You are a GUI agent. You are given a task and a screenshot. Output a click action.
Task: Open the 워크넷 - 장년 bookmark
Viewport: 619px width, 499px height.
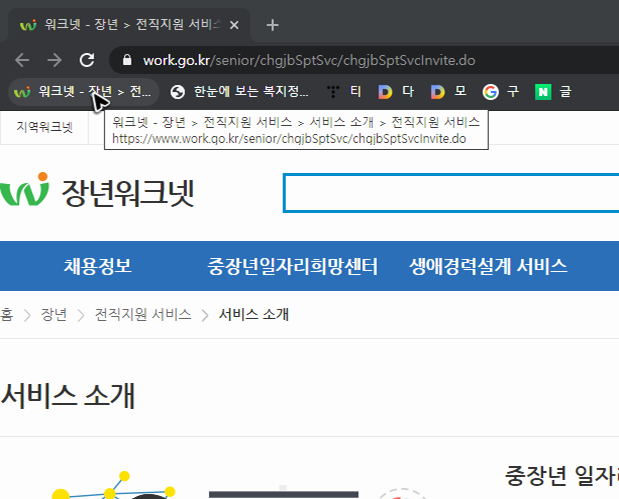click(x=83, y=92)
